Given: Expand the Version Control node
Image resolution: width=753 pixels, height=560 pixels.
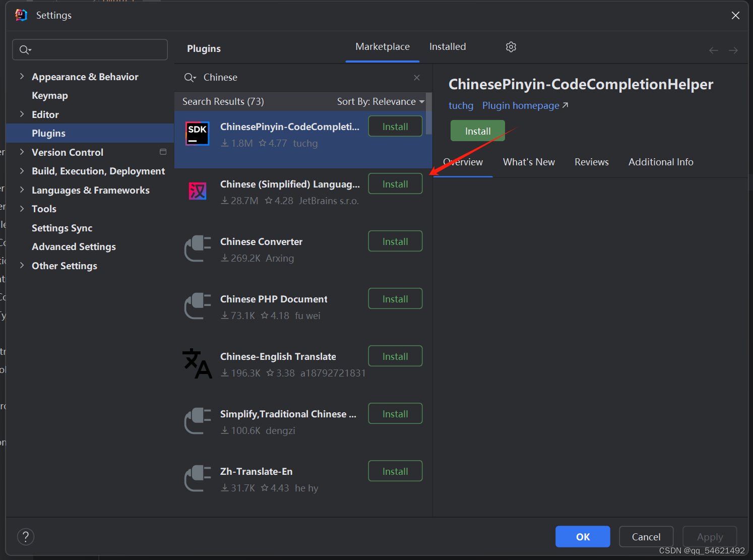Looking at the screenshot, I should tap(22, 152).
